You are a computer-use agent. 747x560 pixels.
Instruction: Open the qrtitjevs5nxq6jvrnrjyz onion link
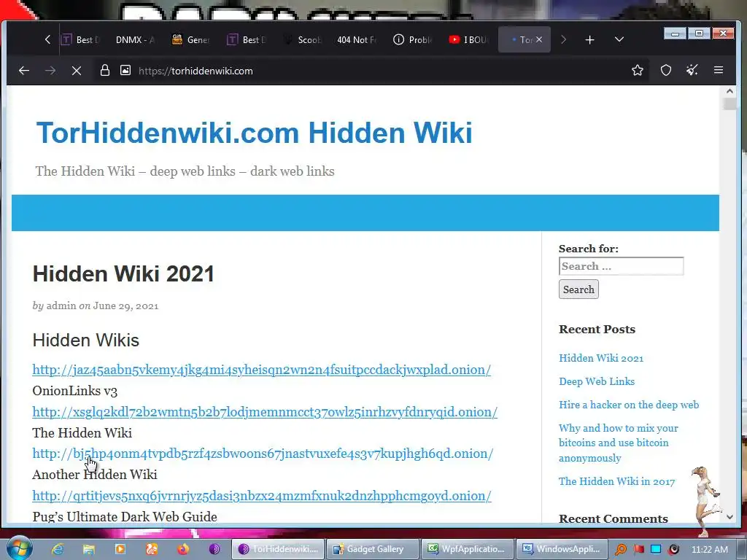[x=262, y=496]
